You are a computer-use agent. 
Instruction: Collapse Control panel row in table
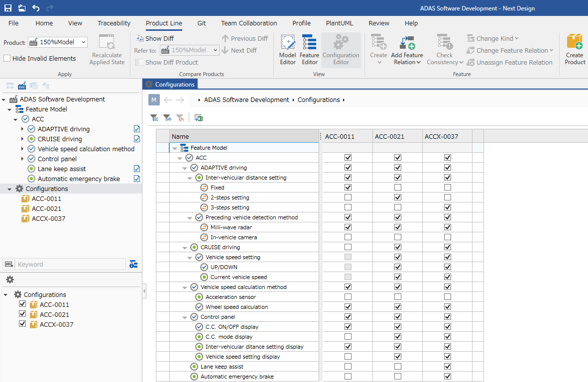pyautogui.click(x=185, y=317)
